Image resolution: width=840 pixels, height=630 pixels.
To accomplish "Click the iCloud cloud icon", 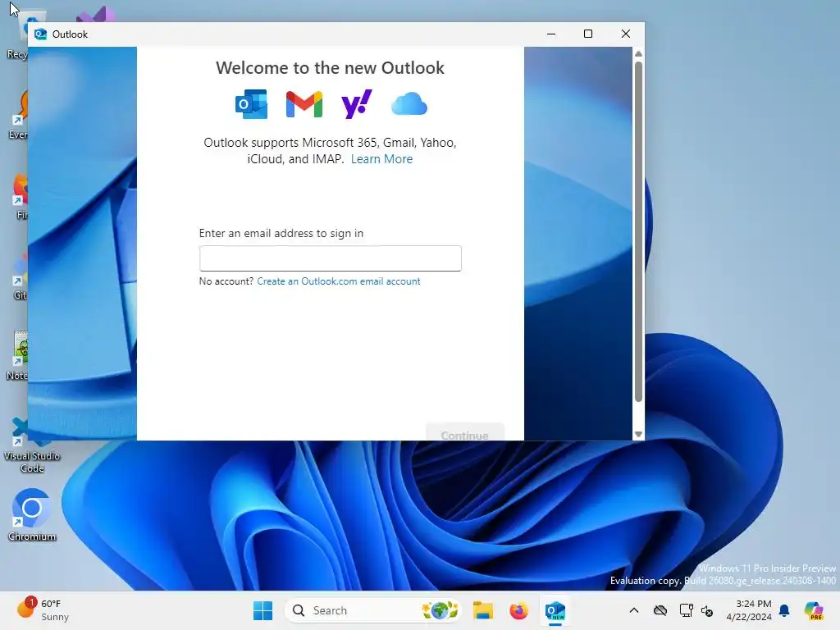I will pyautogui.click(x=409, y=104).
